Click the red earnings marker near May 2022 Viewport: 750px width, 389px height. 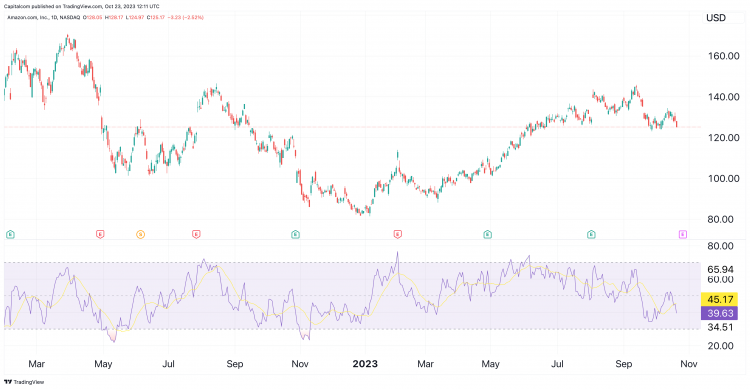(100, 234)
